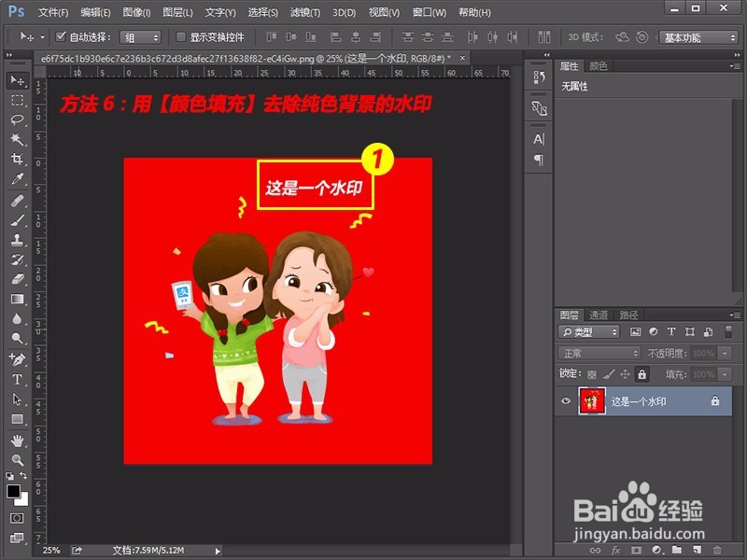This screenshot has width=747, height=560.
Task: Switch to the 颜色 panel tab
Action: (599, 66)
